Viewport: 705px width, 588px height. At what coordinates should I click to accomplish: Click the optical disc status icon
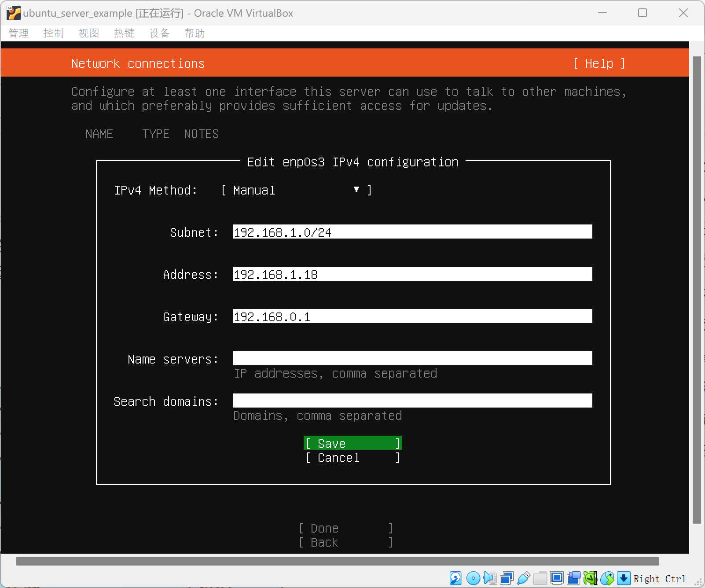[x=473, y=578]
